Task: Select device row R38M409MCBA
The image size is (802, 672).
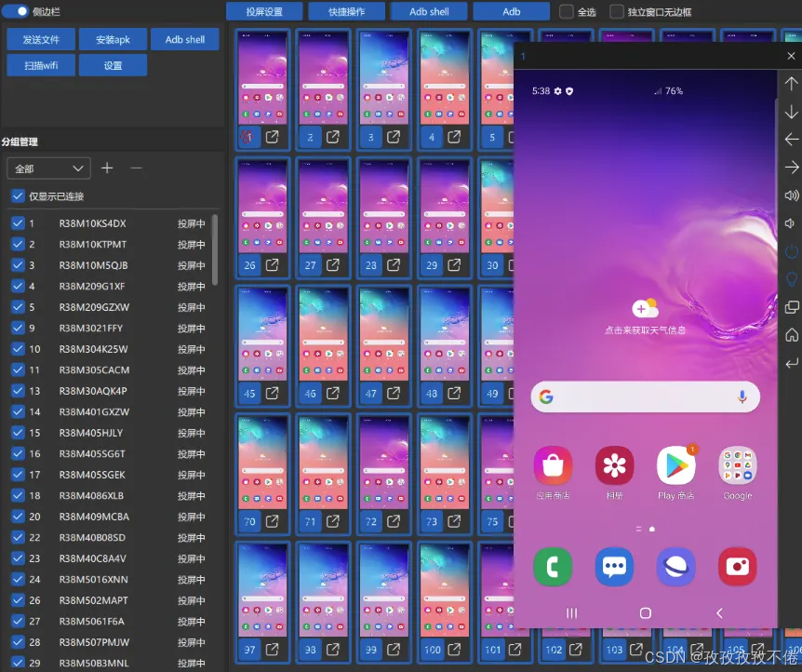Action: coord(109,517)
